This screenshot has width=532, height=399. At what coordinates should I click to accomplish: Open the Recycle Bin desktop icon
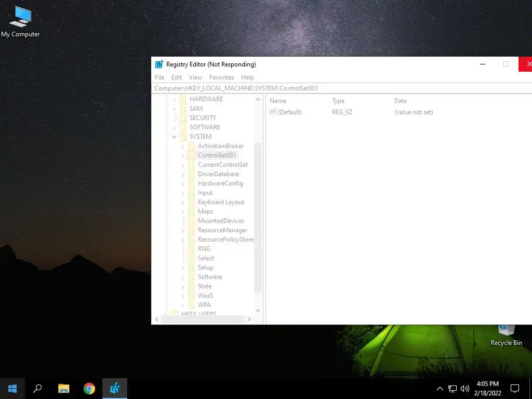[x=506, y=336]
